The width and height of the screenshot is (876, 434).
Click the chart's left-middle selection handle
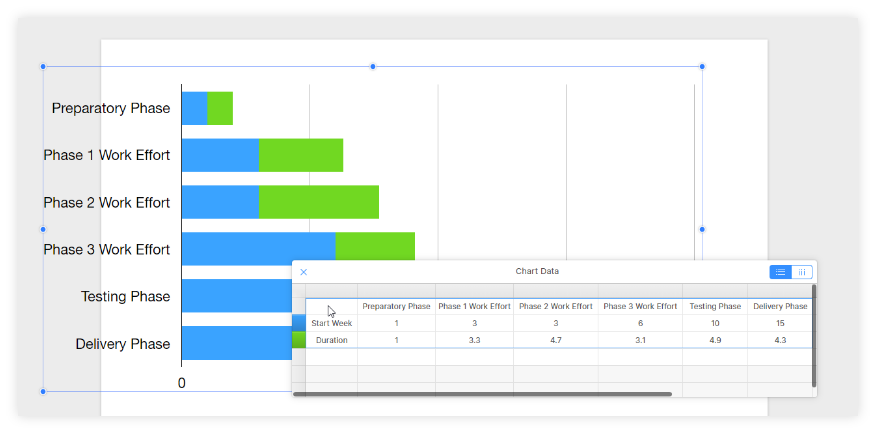[43, 229]
